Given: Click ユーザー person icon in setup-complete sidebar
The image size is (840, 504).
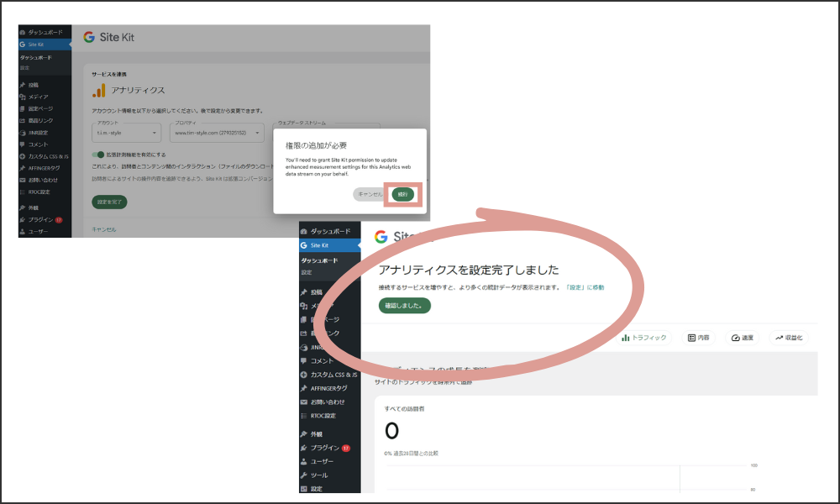Looking at the screenshot, I should click(304, 462).
